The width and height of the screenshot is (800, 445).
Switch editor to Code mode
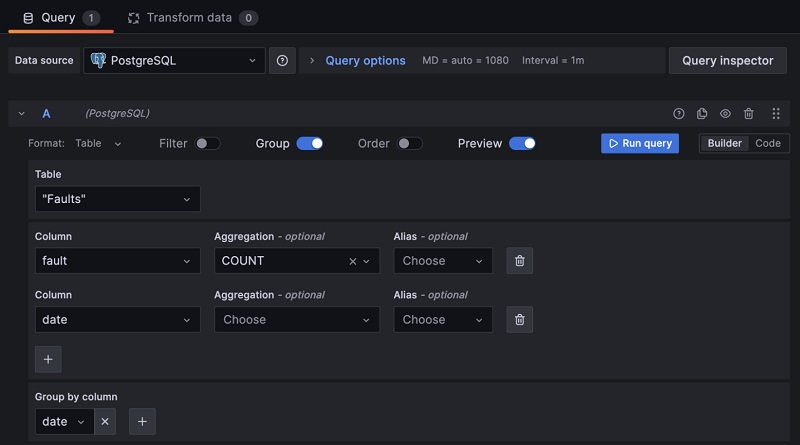coord(767,143)
